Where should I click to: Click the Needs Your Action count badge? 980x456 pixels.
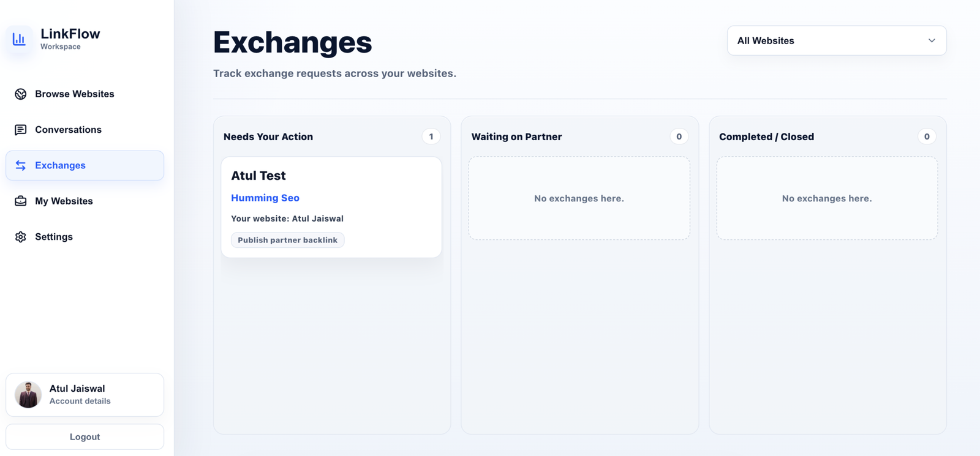tap(431, 136)
